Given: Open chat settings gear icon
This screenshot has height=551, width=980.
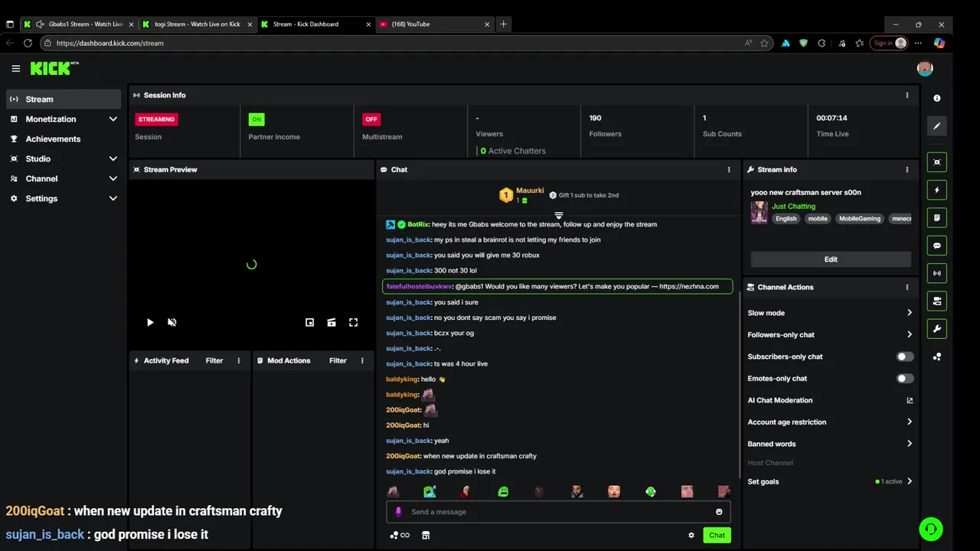Looking at the screenshot, I should coord(691,535).
